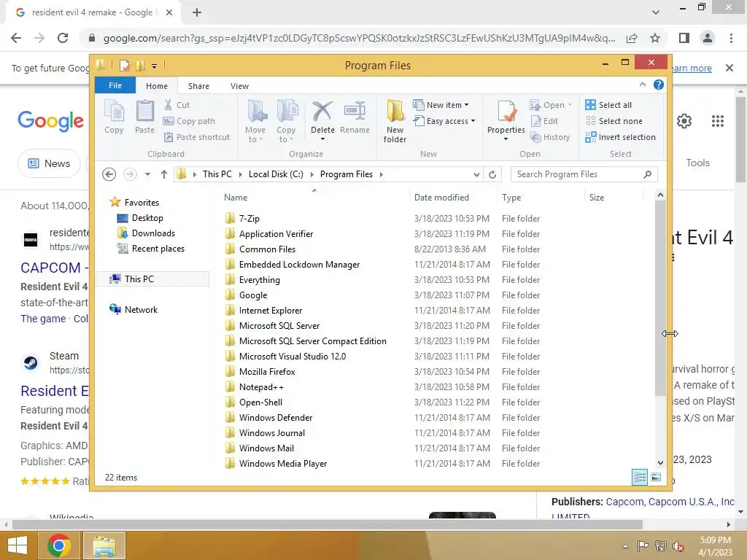The height and width of the screenshot is (560, 747).
Task: Go back with Explorer back arrow
Action: (x=109, y=174)
